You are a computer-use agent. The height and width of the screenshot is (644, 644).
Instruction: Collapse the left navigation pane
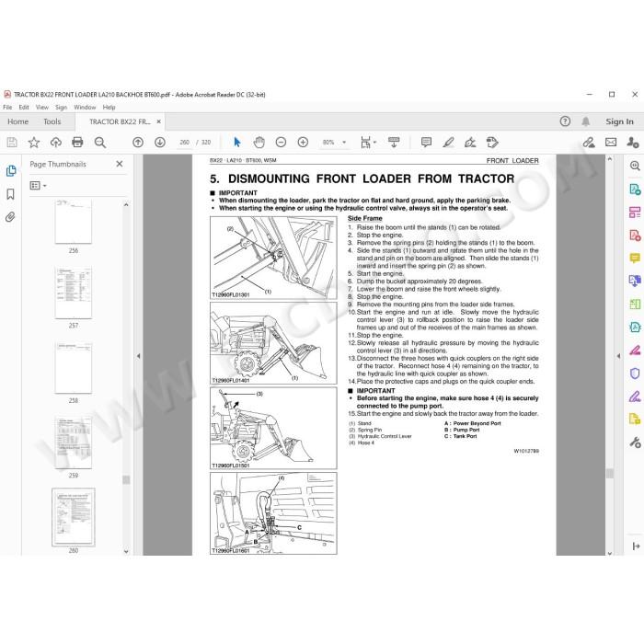[138, 356]
